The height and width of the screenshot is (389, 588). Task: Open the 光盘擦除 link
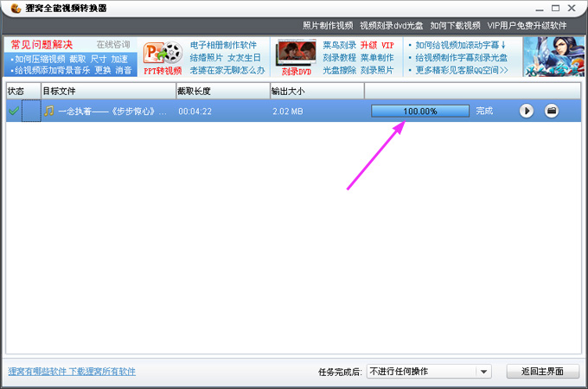pos(339,70)
